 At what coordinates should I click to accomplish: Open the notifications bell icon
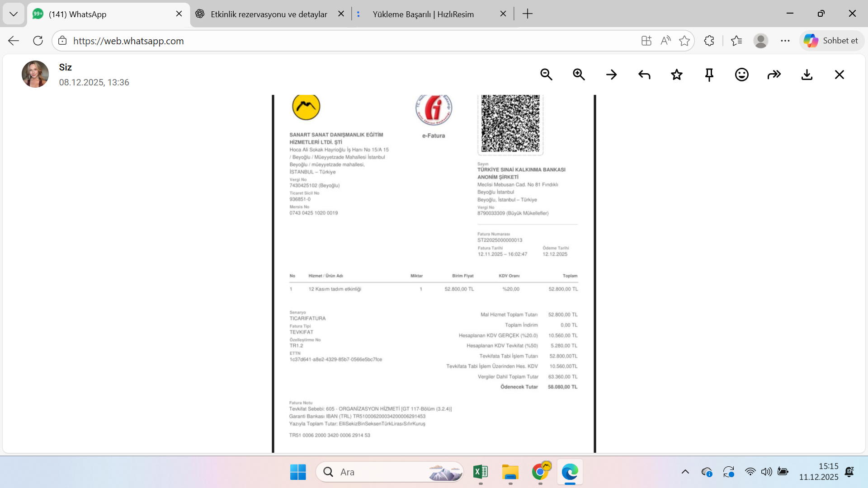[849, 472]
